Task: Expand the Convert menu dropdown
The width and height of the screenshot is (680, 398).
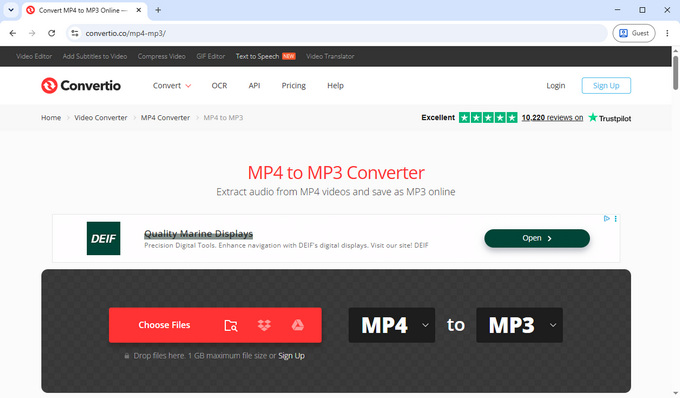Action: tap(172, 85)
